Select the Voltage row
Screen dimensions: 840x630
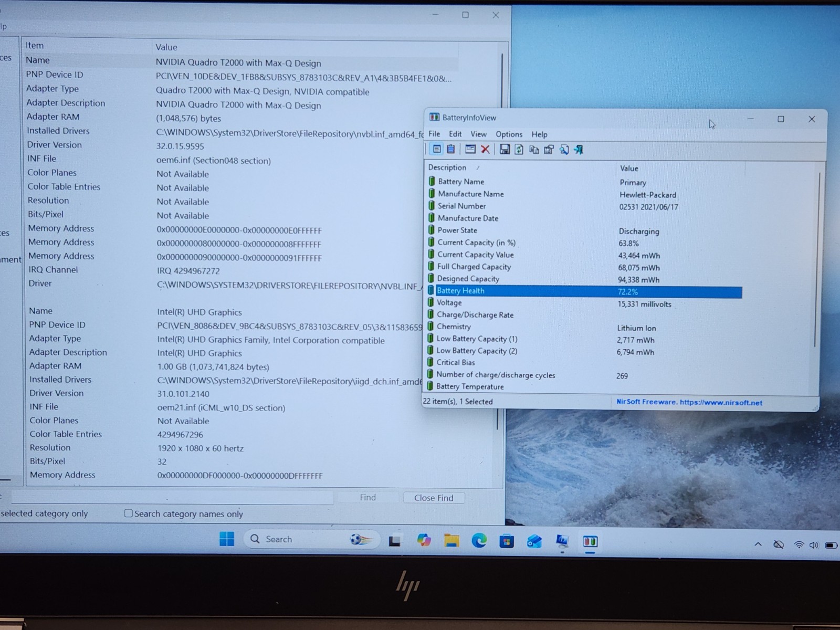pos(584,303)
